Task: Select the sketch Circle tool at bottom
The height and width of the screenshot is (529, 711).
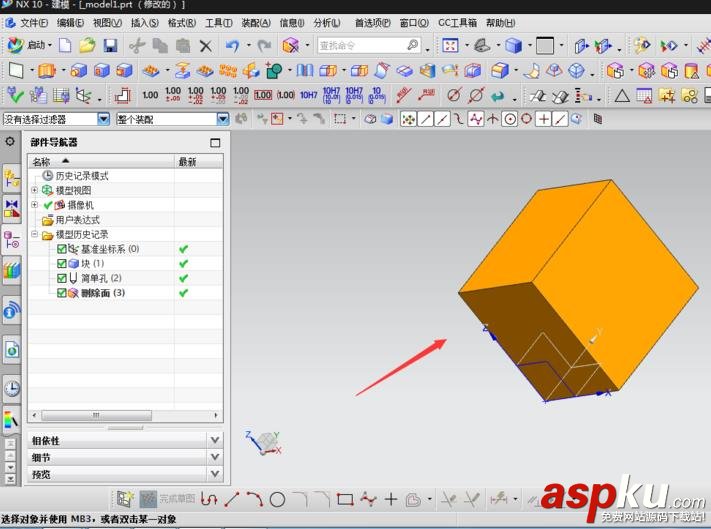Action: 277,500
